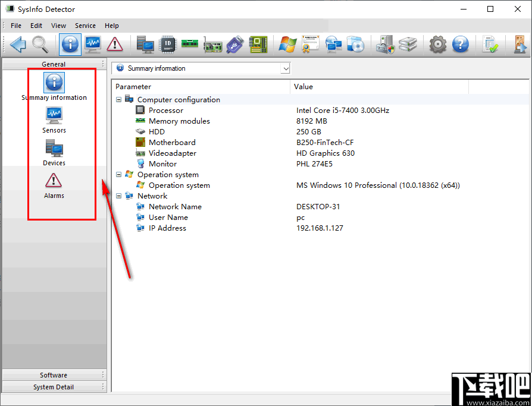Viewport: 532px width, 406px height.
Task: Open Sensors monitor from the toolbar
Action: pos(93,45)
